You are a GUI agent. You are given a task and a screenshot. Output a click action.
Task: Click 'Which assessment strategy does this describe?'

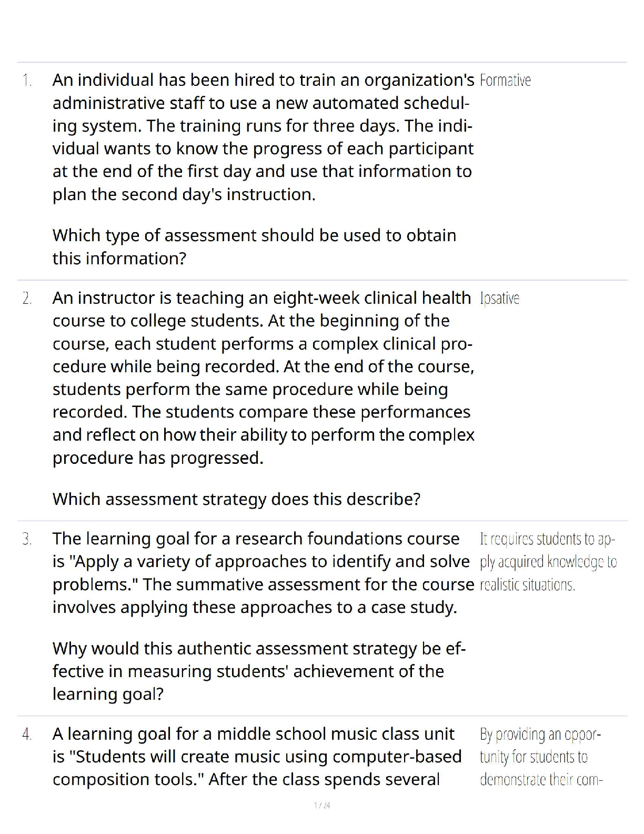(236, 499)
